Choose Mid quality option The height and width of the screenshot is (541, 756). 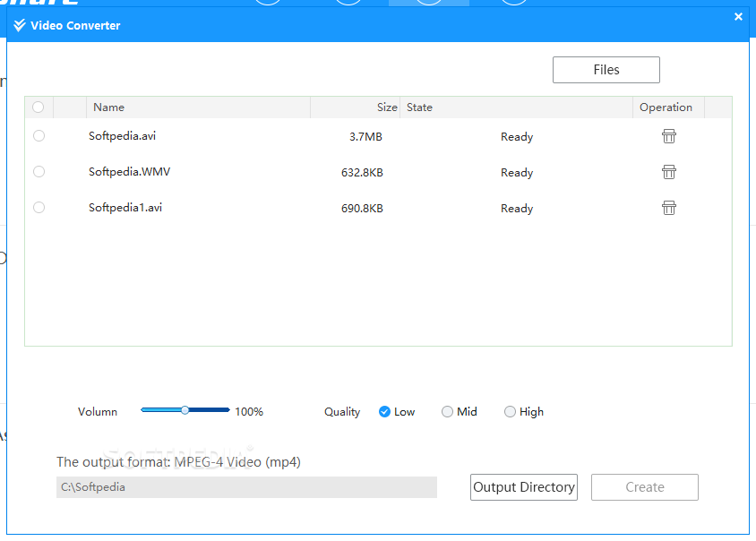447,412
